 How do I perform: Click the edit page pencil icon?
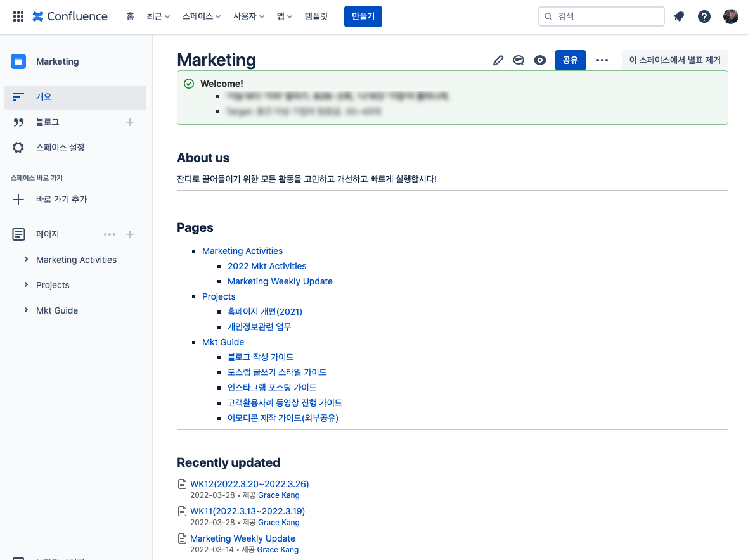[x=498, y=60]
